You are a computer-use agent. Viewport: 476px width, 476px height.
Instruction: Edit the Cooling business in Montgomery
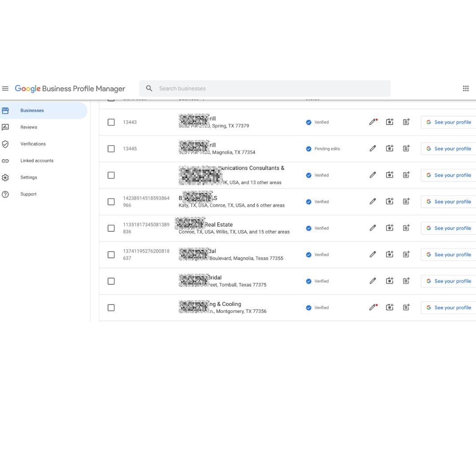373,308
